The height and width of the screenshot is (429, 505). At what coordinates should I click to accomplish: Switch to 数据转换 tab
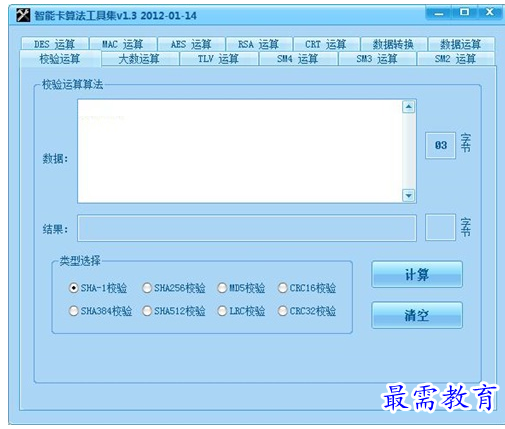click(x=393, y=44)
